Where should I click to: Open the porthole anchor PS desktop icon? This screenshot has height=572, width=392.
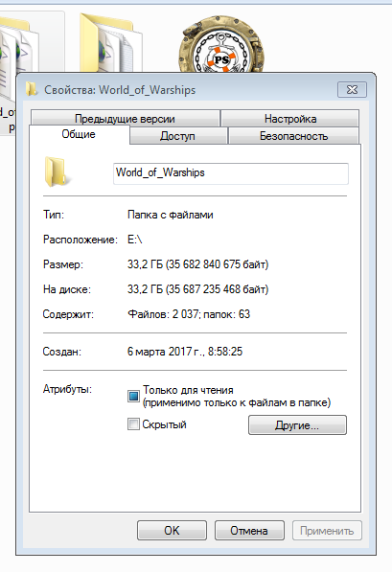[x=221, y=44]
